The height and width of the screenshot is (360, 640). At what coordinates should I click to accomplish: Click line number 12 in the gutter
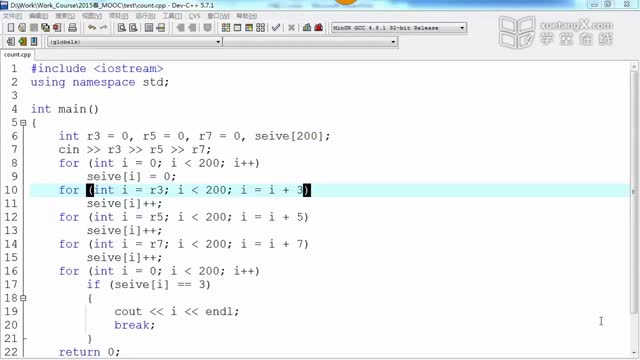11,217
